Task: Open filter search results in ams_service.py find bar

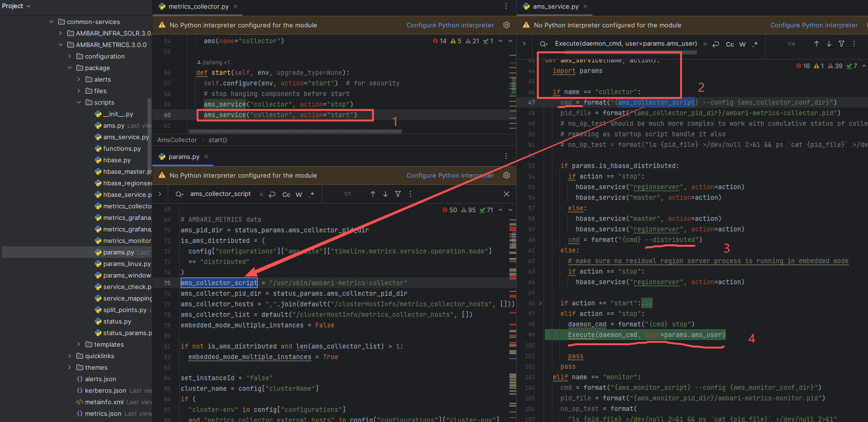Action: pos(842,44)
